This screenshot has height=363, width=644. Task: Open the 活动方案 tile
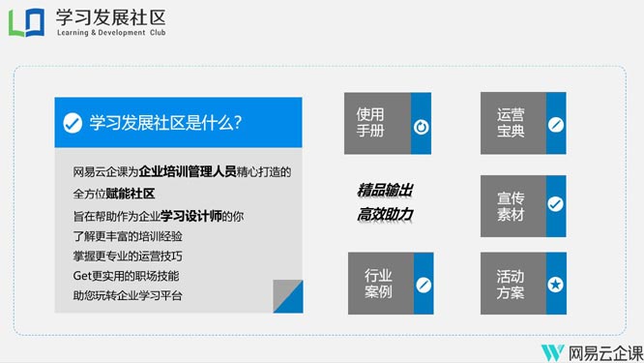[x=523, y=284]
